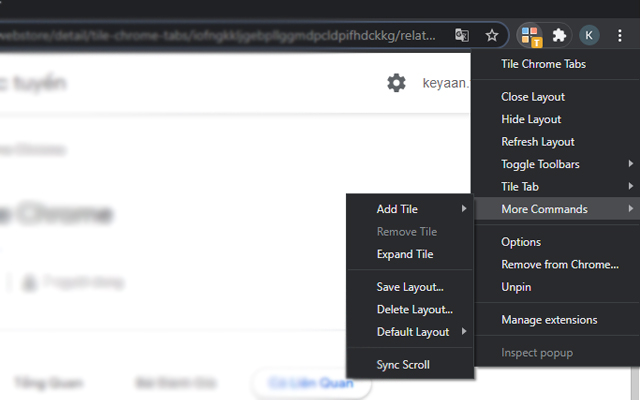
Task: Choose Hide Layout
Action: tap(556, 119)
